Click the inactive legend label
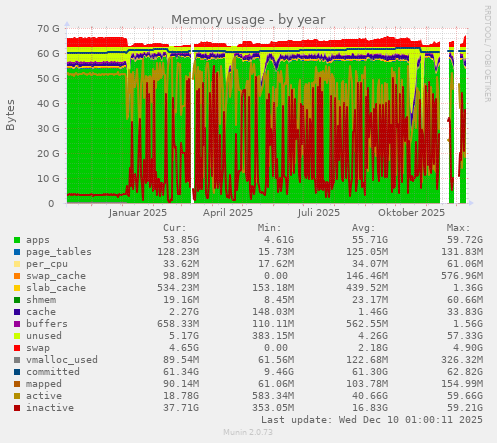The image size is (497, 443). pos(50,408)
